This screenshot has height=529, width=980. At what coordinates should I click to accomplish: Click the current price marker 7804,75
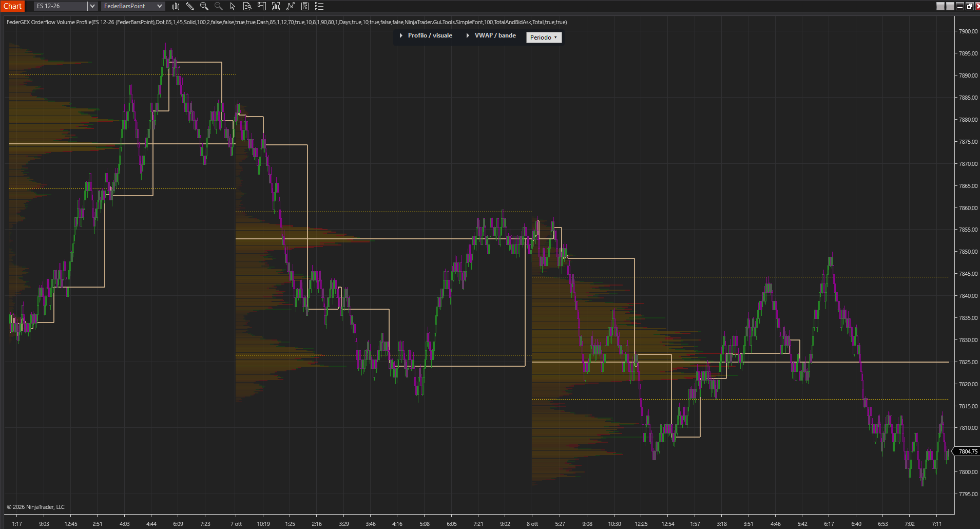(x=967, y=451)
